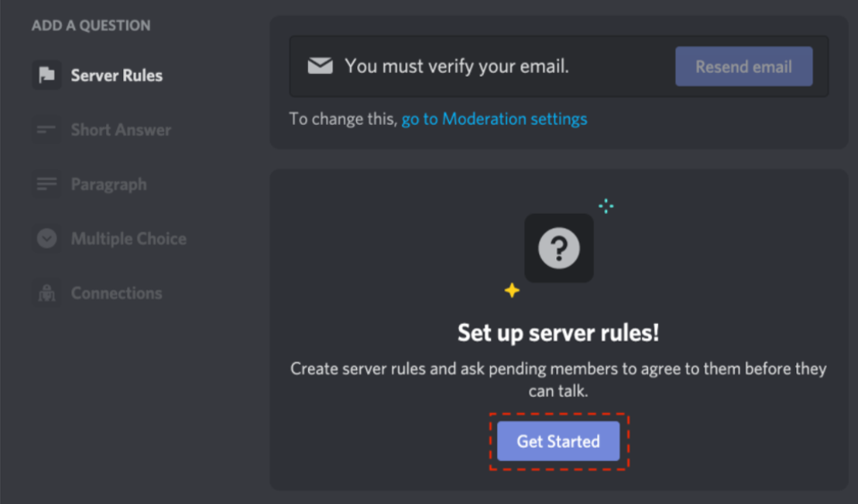Click the Set up server rules heading
Viewport: 858px width, 504px height.
click(x=559, y=333)
